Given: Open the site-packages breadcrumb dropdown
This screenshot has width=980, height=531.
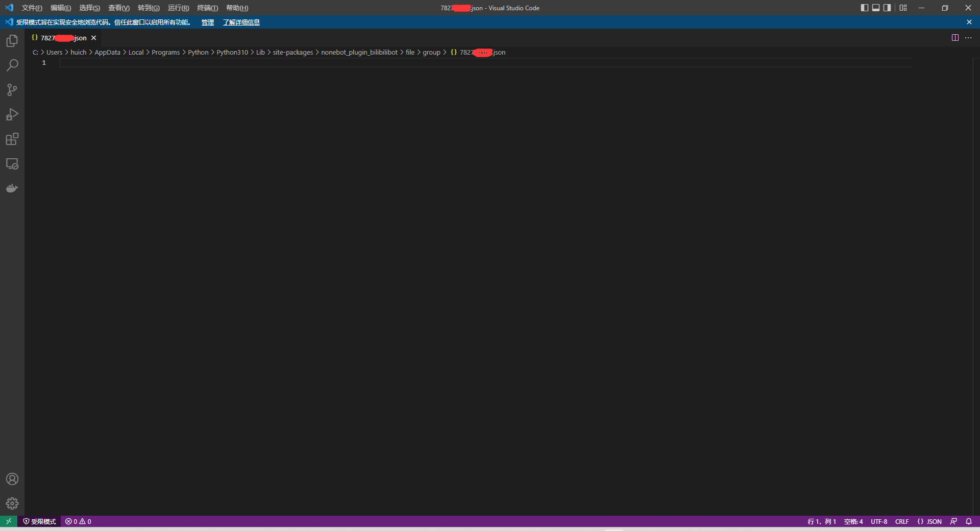Looking at the screenshot, I should click(x=292, y=52).
